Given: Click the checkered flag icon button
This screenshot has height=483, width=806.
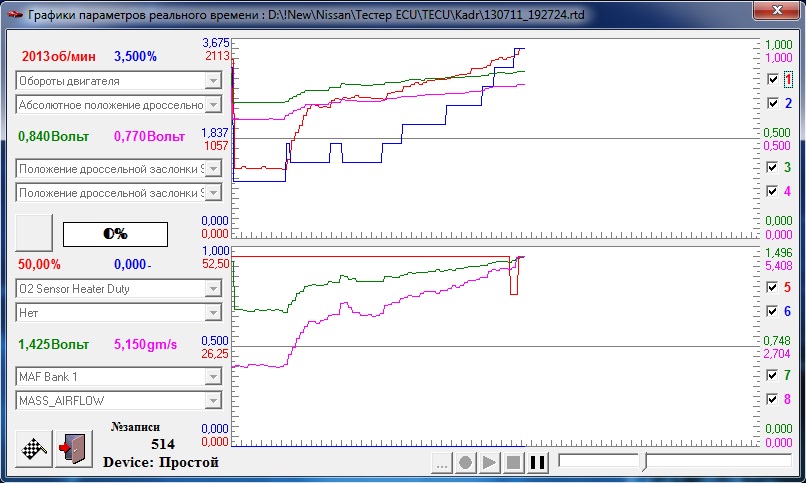Looking at the screenshot, I should tap(34, 449).
